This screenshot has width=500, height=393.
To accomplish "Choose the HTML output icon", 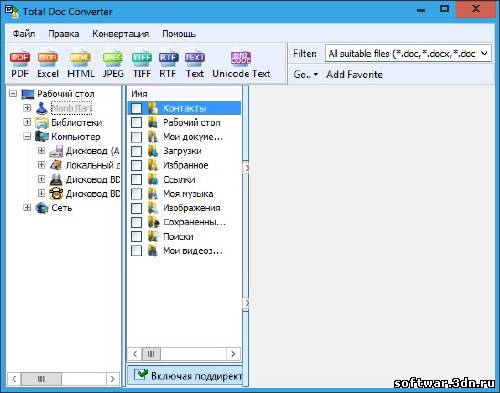I will [x=80, y=58].
